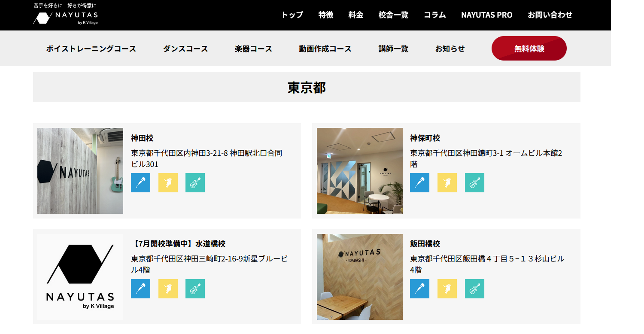Click guitar icon under 神保町校
Image resolution: width=644 pixels, height=334 pixels.
point(474,182)
